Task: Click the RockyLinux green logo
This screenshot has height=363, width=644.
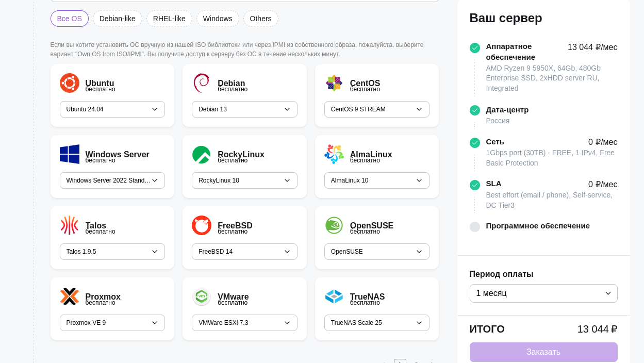Action: 201,154
